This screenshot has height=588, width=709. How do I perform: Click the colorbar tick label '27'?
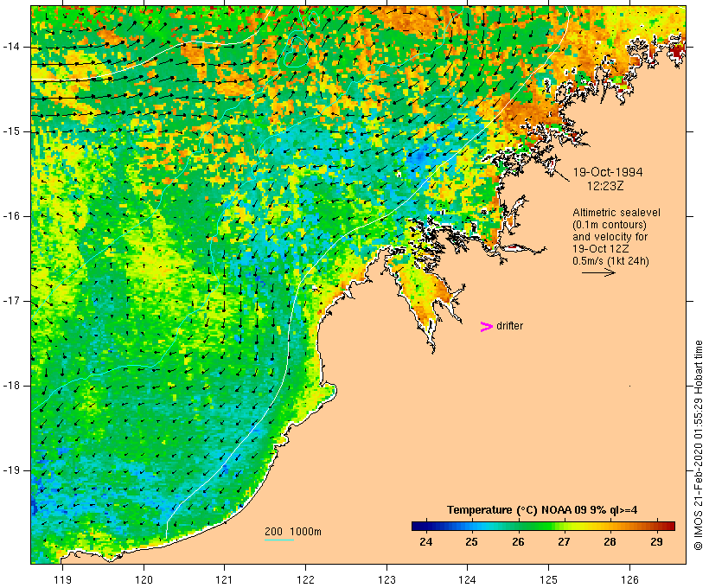564,542
